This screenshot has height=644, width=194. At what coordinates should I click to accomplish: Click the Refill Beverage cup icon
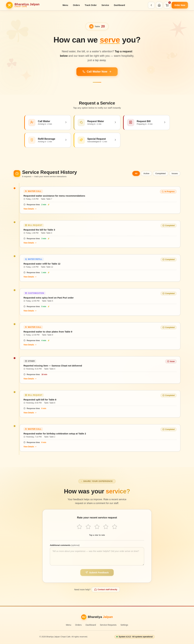click(x=32, y=140)
